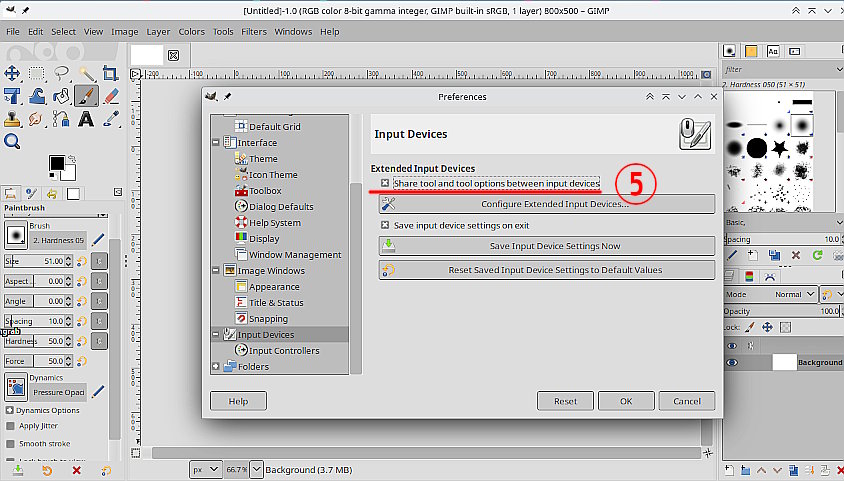Open the px unit dropdown

pyautogui.click(x=206, y=470)
